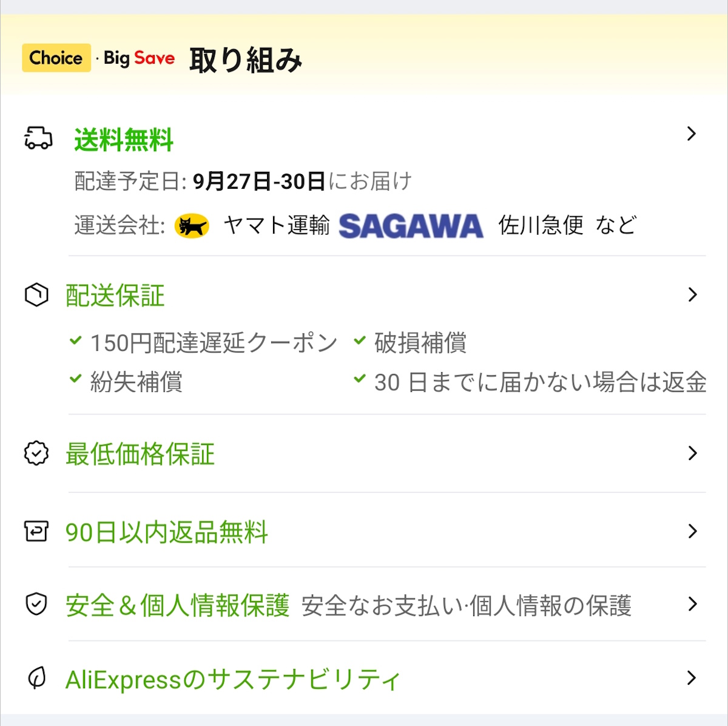
Task: Click the price guarantee badge icon
Action: coord(36,453)
